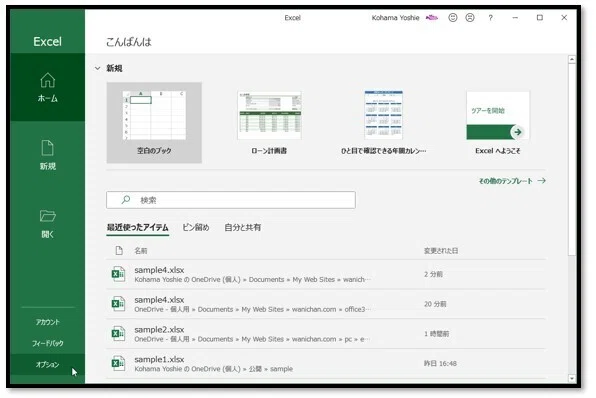Click the vertical scrollbar thumb
The height and width of the screenshot is (398, 596).
pyautogui.click(x=572, y=160)
